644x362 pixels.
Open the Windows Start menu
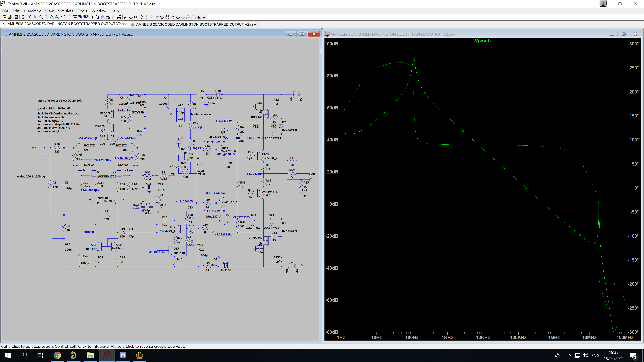pos(8,355)
